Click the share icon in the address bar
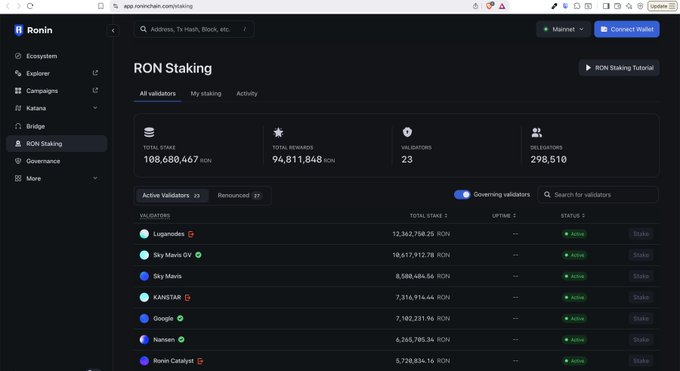The height and width of the screenshot is (371, 680). (475, 6)
